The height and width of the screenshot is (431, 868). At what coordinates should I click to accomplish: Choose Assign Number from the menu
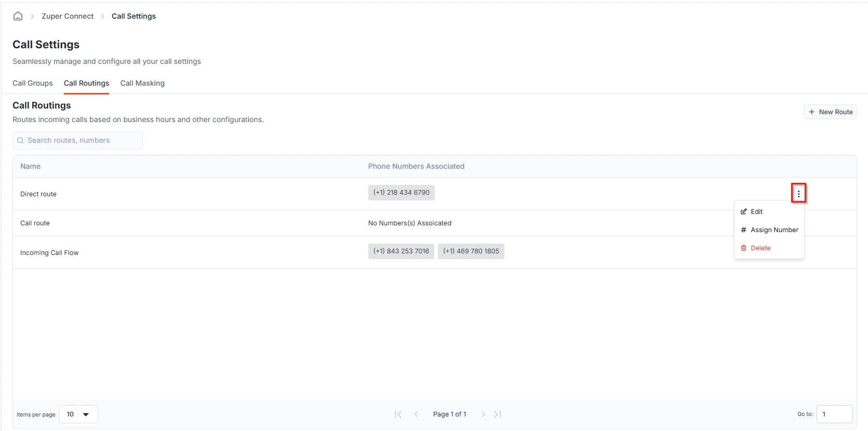coord(769,230)
